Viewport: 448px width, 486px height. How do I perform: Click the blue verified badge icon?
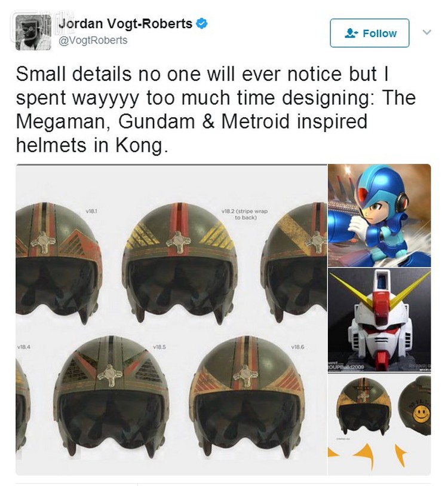(x=202, y=23)
